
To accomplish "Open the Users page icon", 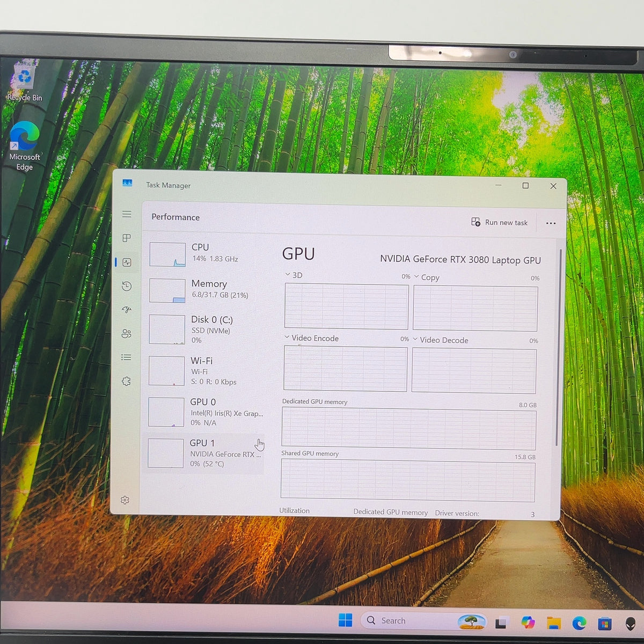I will point(127,333).
